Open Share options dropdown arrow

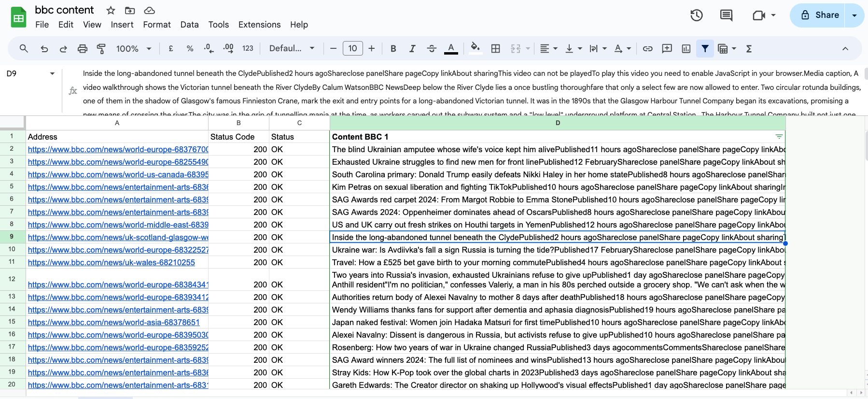tap(854, 15)
